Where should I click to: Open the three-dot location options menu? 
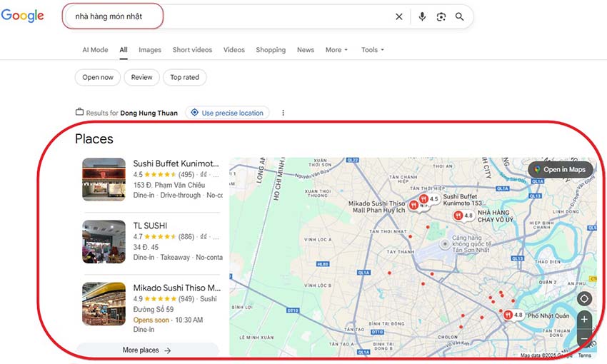283,113
